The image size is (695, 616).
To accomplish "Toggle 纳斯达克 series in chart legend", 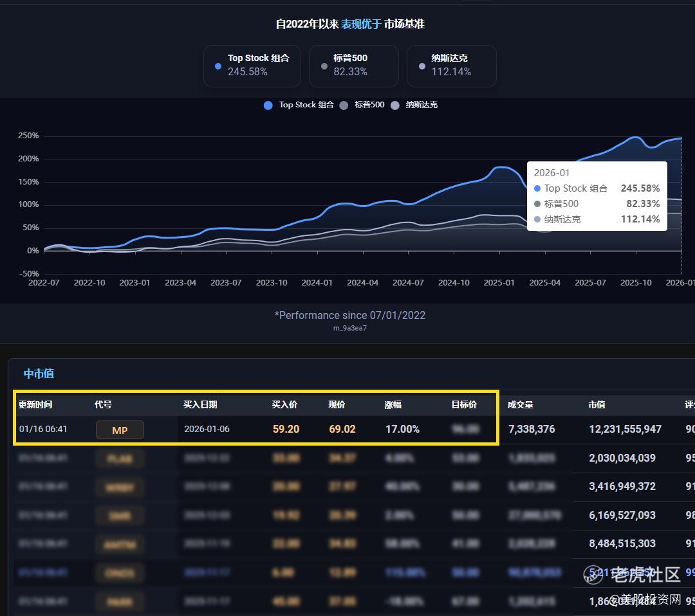I will pos(414,105).
